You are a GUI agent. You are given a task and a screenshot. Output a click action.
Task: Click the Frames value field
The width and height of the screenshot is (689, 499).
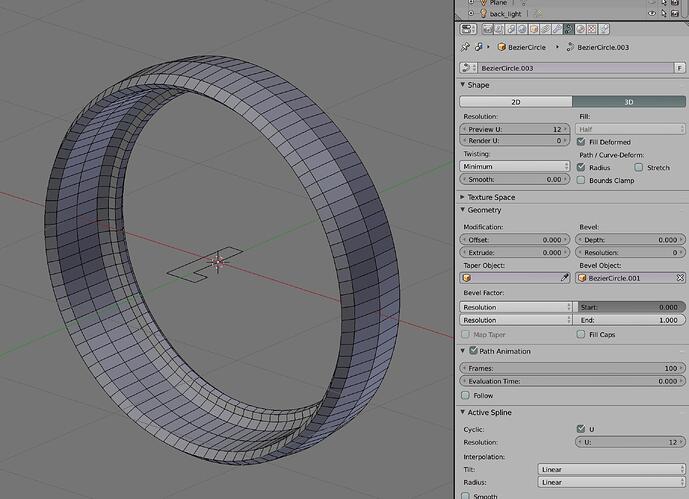[573, 368]
